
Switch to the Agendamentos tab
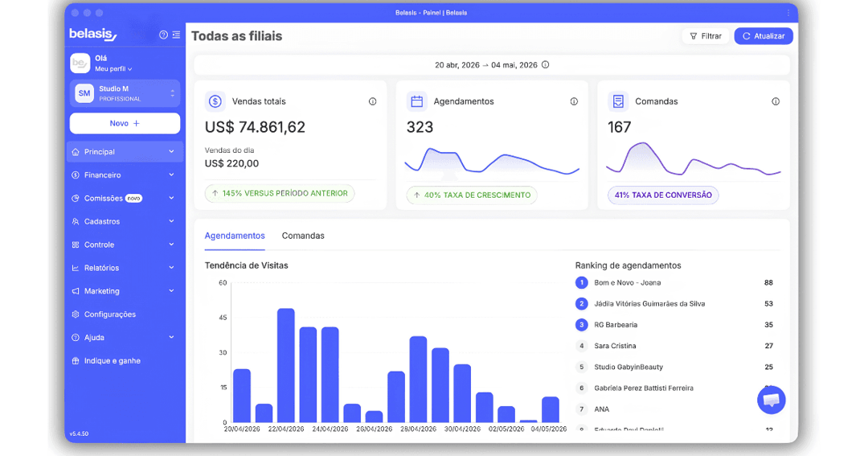tap(235, 236)
